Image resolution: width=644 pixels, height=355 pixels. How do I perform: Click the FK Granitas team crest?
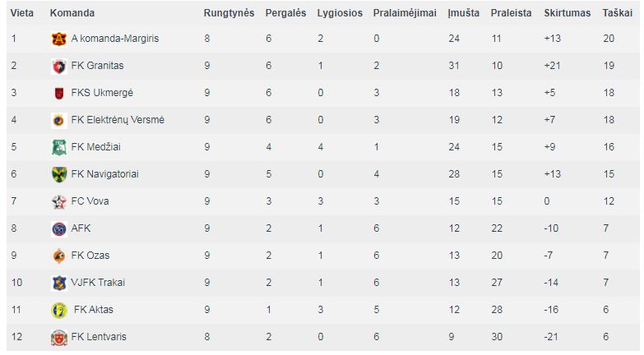point(59,66)
